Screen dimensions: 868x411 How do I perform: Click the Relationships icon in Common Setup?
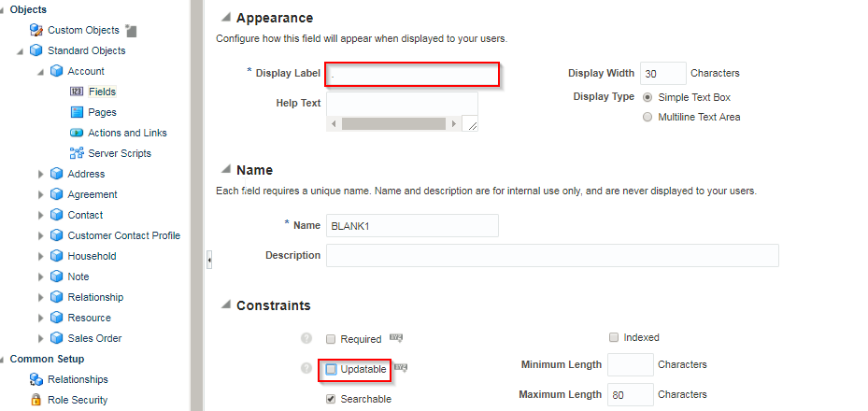[x=36, y=379]
